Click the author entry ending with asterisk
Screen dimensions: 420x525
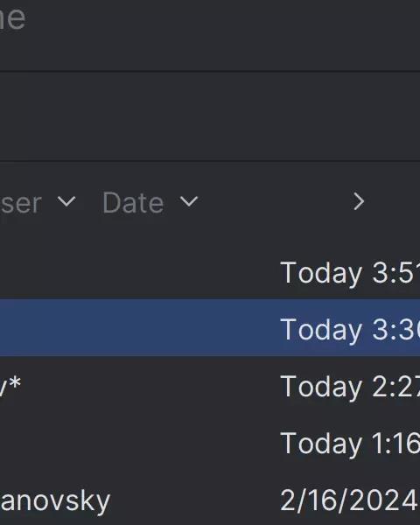pos(10,384)
